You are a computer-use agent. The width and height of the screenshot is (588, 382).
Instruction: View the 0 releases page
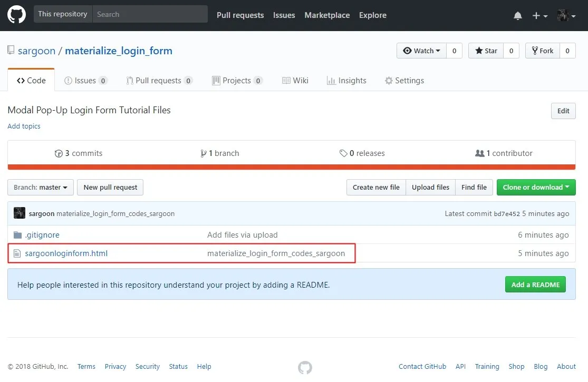pyautogui.click(x=362, y=153)
